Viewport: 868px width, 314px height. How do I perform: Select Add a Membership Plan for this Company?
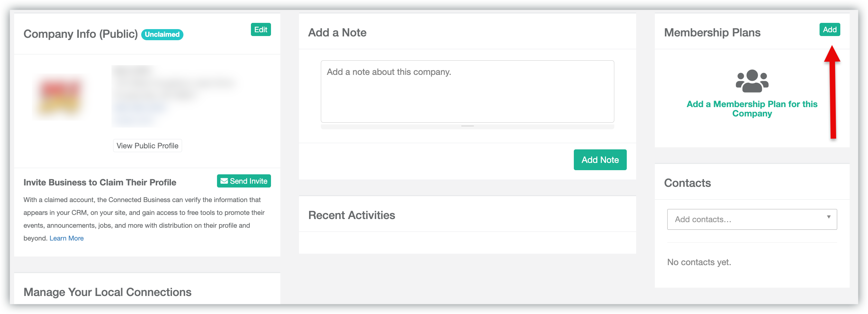(752, 109)
